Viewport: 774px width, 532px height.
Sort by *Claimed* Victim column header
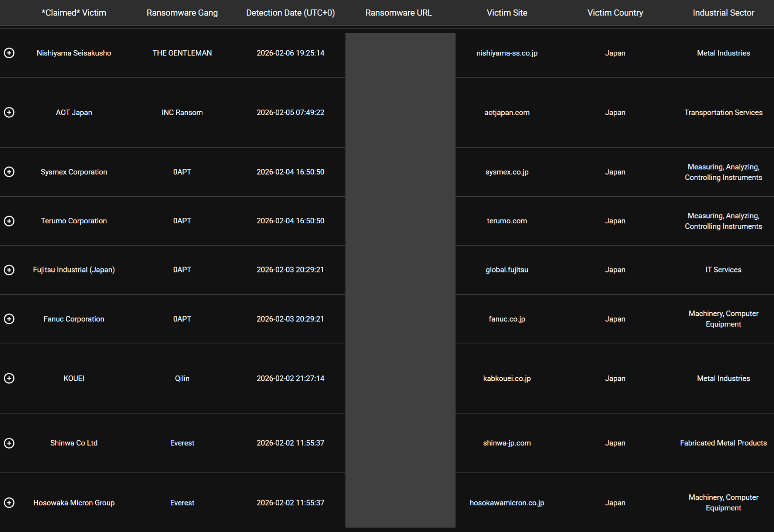pos(74,13)
